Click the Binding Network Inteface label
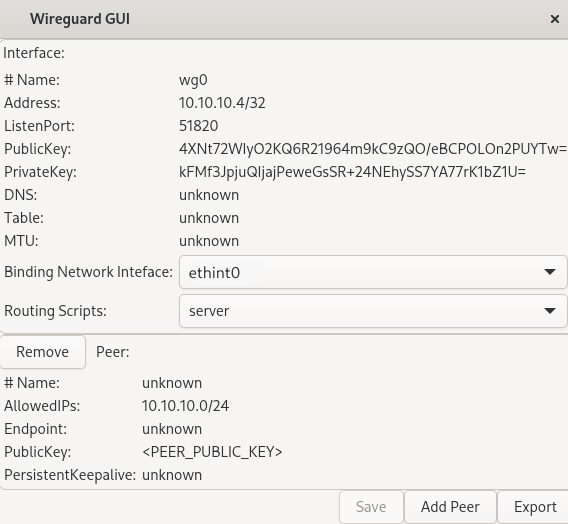 [x=88, y=272]
